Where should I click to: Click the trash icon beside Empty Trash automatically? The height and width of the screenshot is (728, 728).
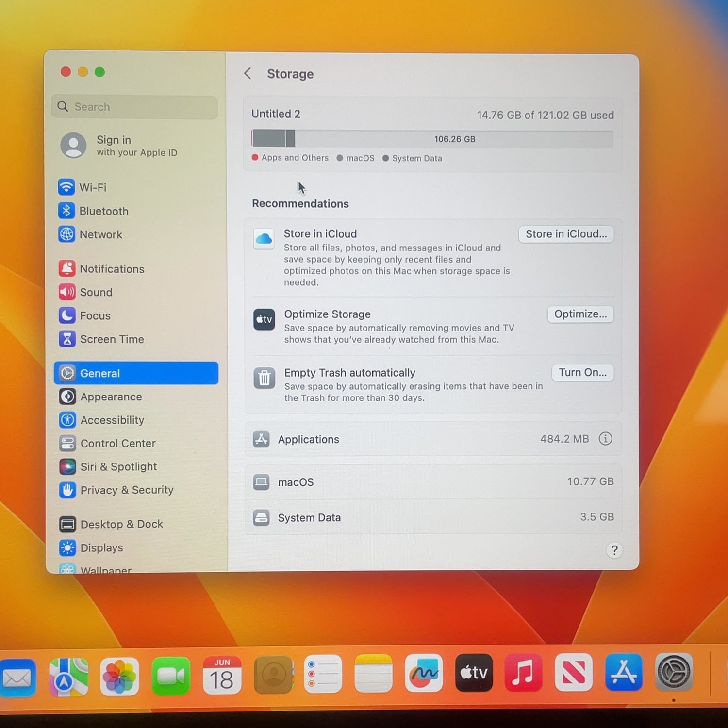pos(264,378)
